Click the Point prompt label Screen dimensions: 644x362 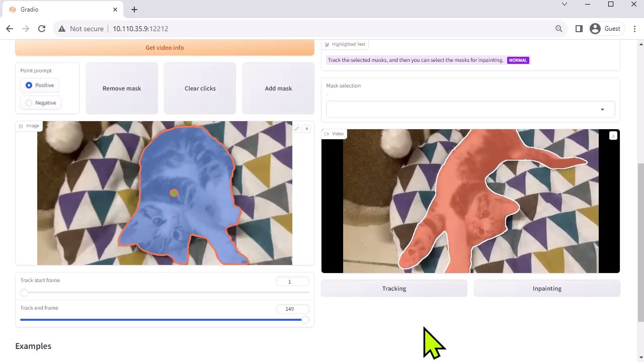36,71
